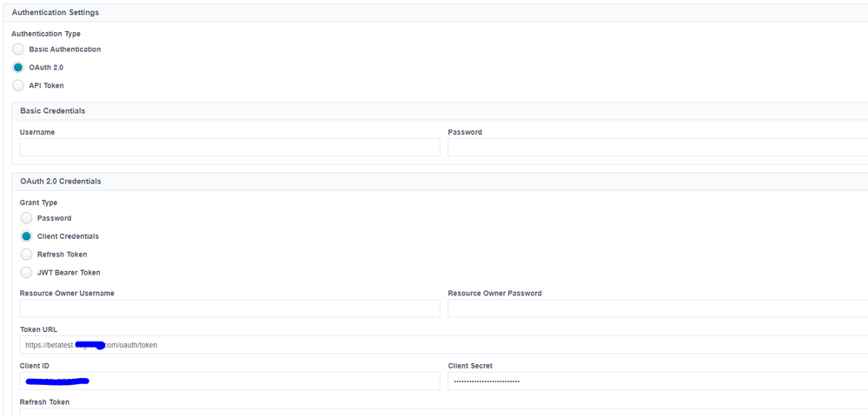Click the Refresh Token input at the bottom

pos(434,414)
